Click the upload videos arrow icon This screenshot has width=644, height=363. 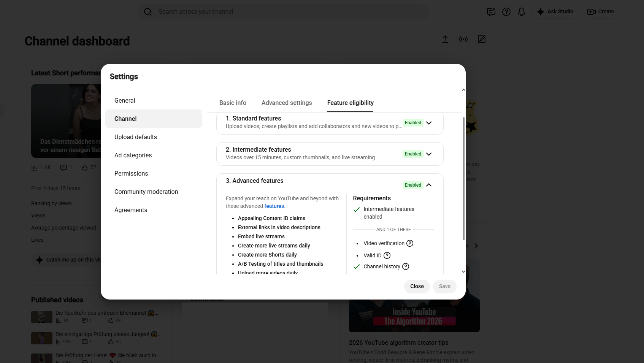point(445,39)
